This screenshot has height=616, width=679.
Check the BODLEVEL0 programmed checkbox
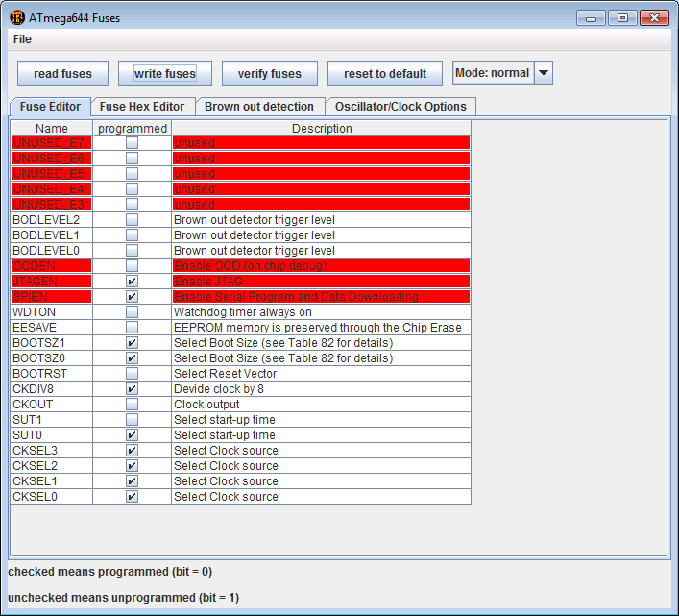pos(133,251)
